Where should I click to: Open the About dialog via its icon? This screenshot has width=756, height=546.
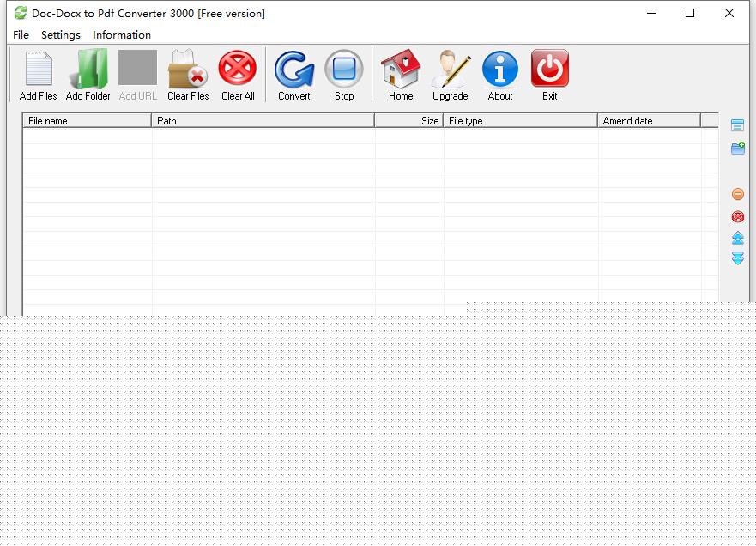click(x=499, y=73)
